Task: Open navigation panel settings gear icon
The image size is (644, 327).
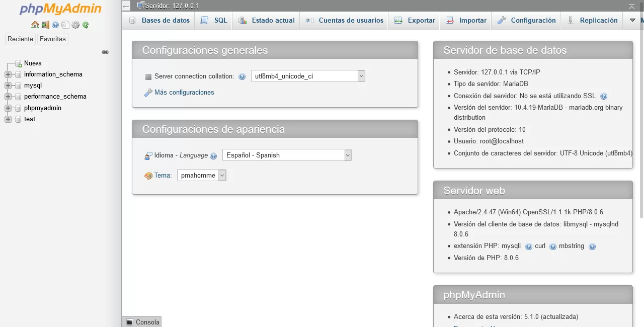Action: (75, 25)
